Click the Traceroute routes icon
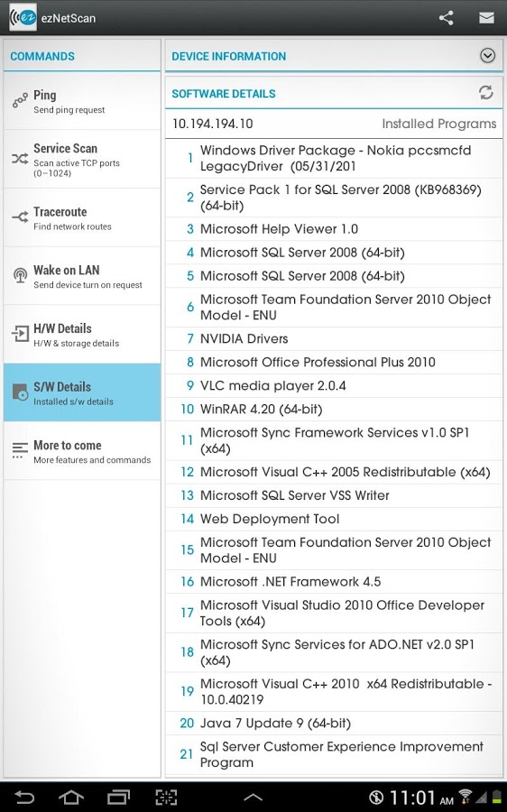 pyautogui.click(x=20, y=217)
